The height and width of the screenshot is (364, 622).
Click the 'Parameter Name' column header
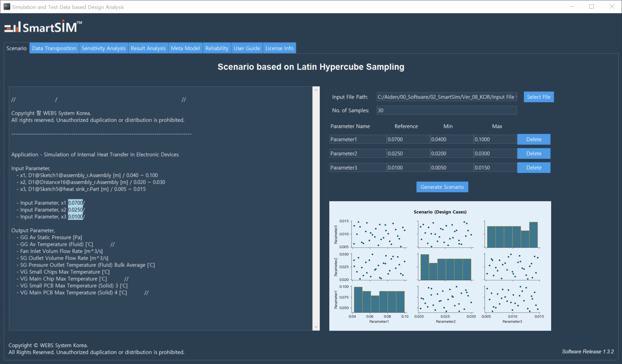tap(350, 126)
